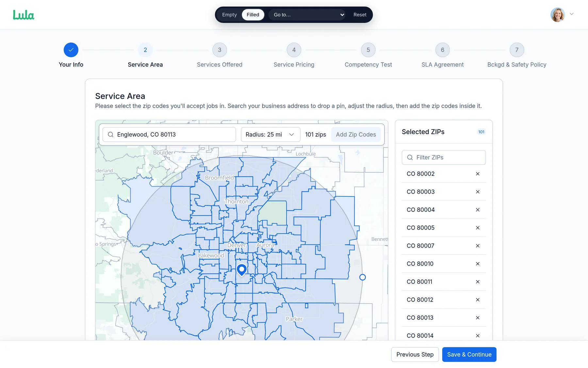Click the CO 80004 list row text

coord(420,210)
